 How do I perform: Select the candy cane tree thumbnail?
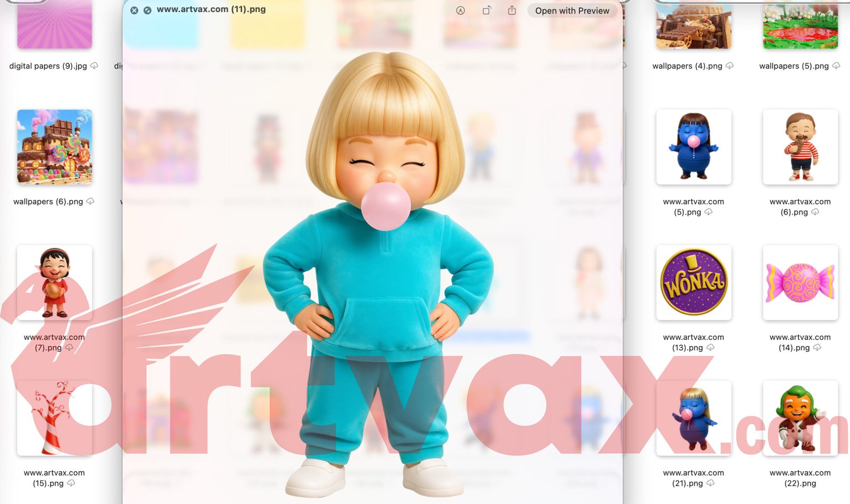point(54,417)
